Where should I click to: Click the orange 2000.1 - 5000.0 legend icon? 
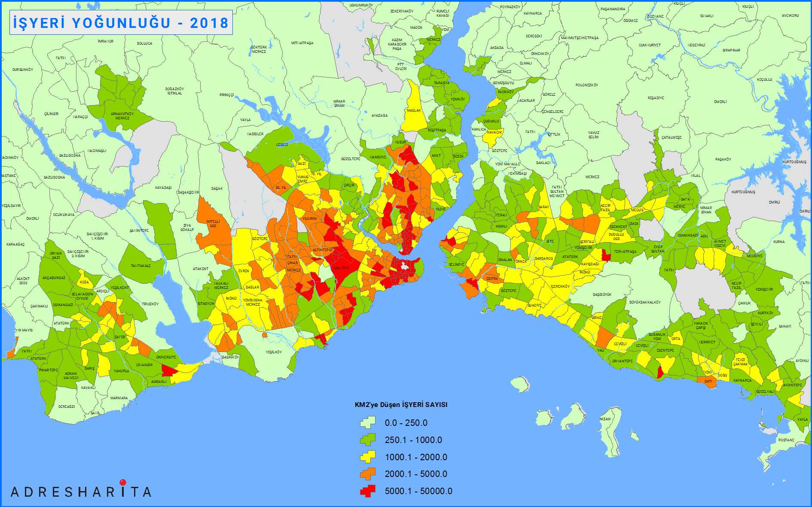click(x=367, y=474)
